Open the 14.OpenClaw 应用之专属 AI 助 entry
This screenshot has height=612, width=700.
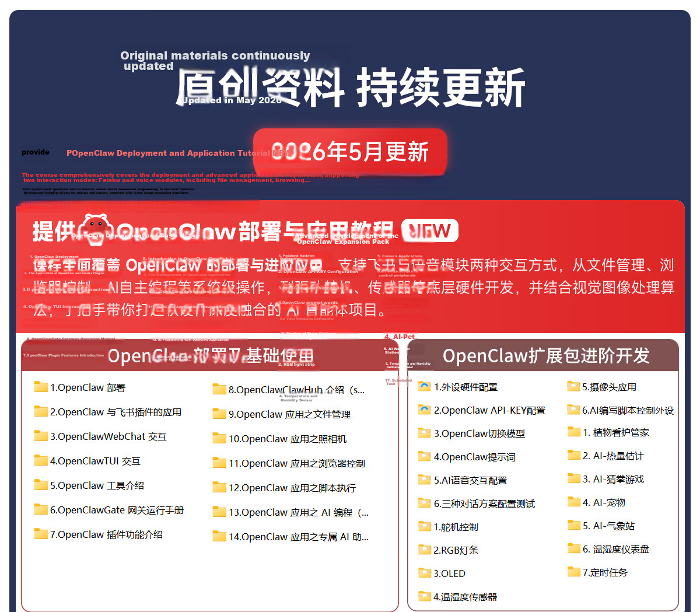point(299,537)
